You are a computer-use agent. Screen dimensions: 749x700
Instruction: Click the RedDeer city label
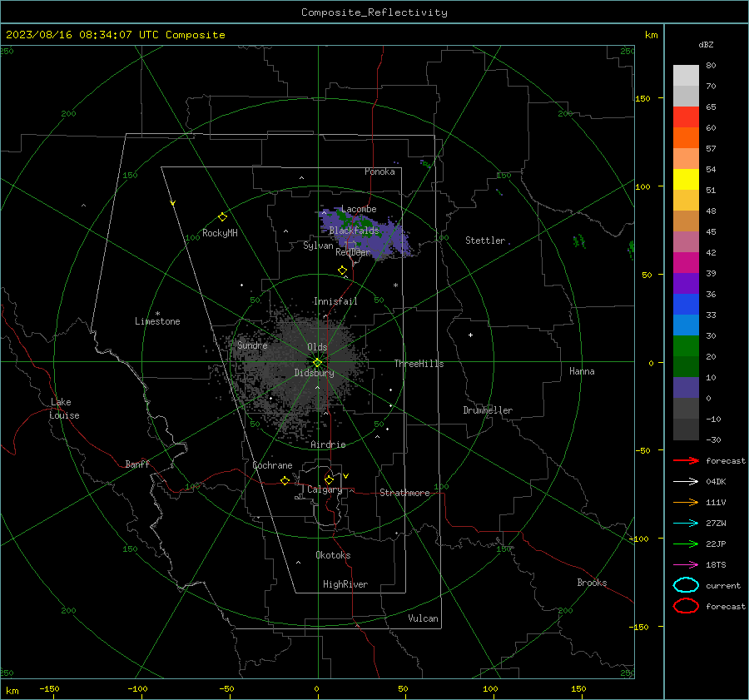tap(353, 252)
